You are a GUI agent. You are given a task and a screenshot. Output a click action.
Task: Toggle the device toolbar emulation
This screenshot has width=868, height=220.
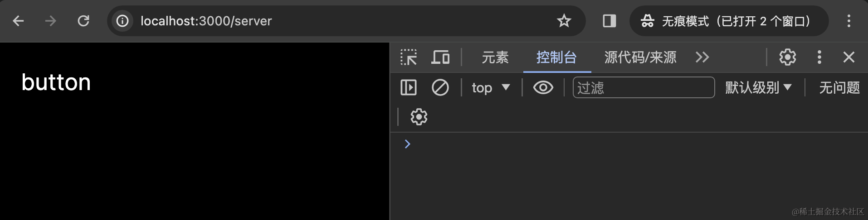[440, 57]
